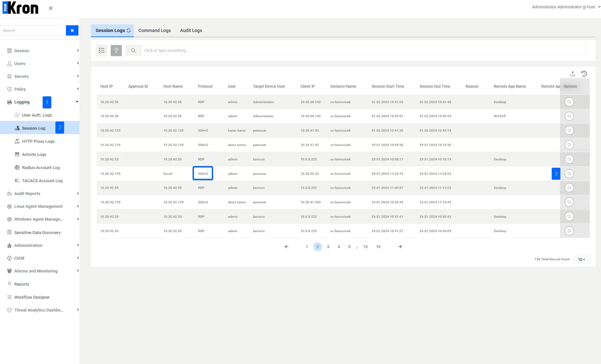This screenshot has width=601, height=364.
Task: Open options for the baran.barut session
Action: [569, 130]
